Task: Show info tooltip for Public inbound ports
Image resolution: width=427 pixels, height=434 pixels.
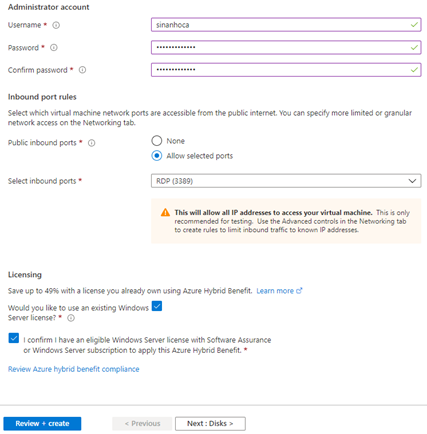Action: (91, 143)
